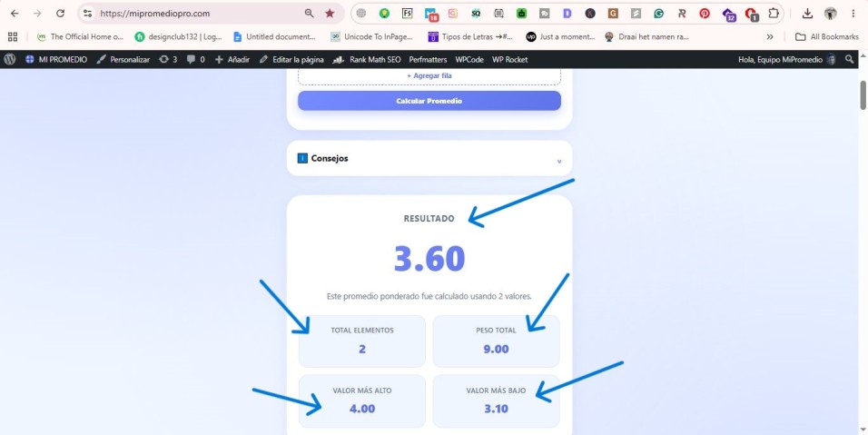The image size is (868, 435).
Task: Open the red extension with badge 1
Action: [x=751, y=14]
